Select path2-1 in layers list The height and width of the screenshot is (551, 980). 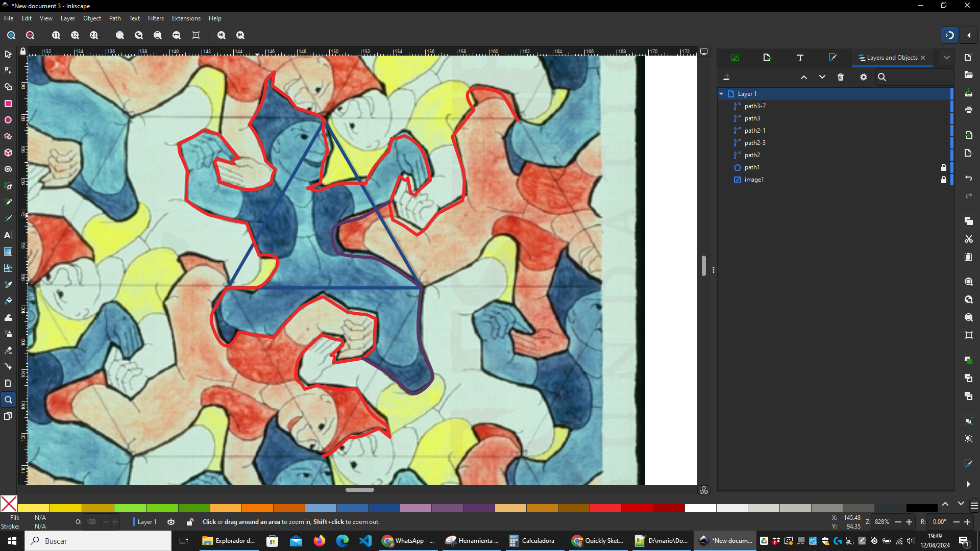point(835,131)
